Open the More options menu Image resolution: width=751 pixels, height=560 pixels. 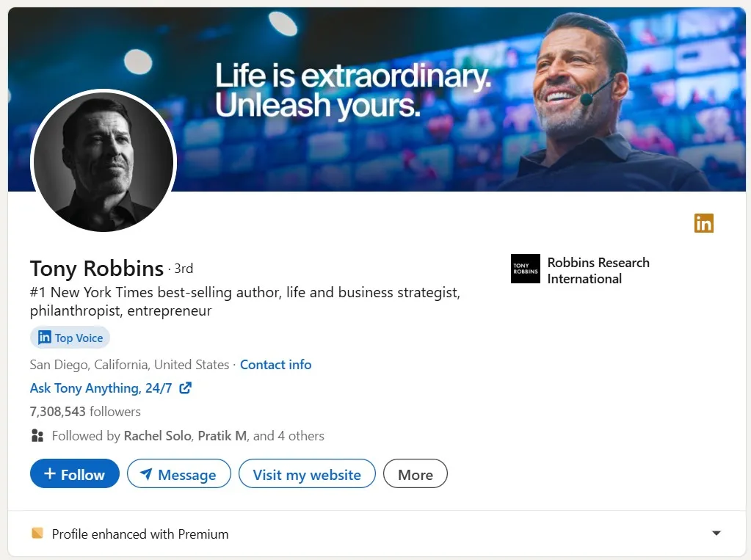415,473
